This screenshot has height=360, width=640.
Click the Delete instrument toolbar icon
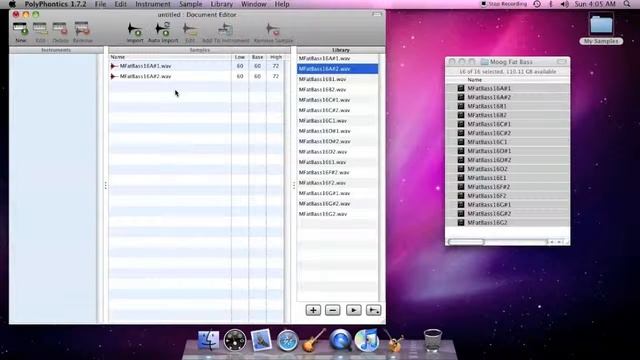click(x=60, y=29)
